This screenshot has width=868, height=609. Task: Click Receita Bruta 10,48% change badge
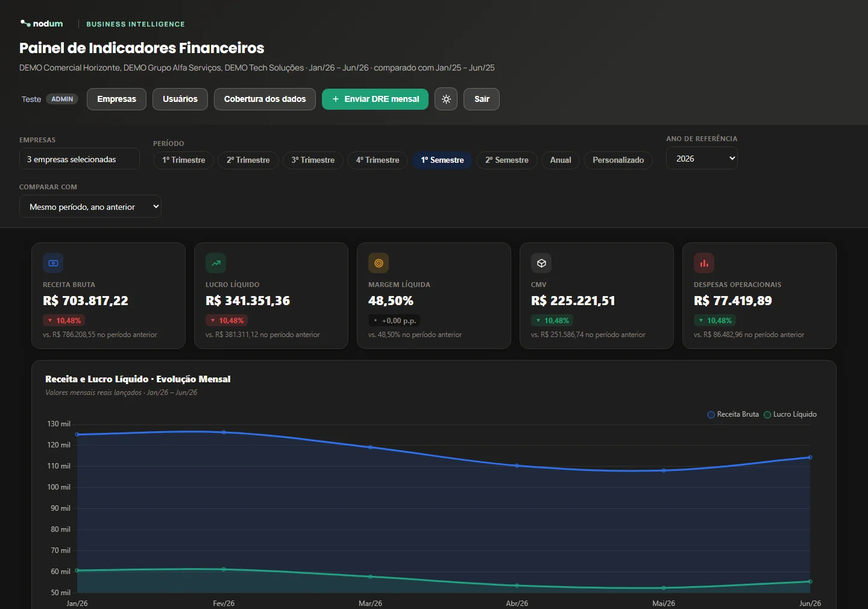click(x=64, y=320)
